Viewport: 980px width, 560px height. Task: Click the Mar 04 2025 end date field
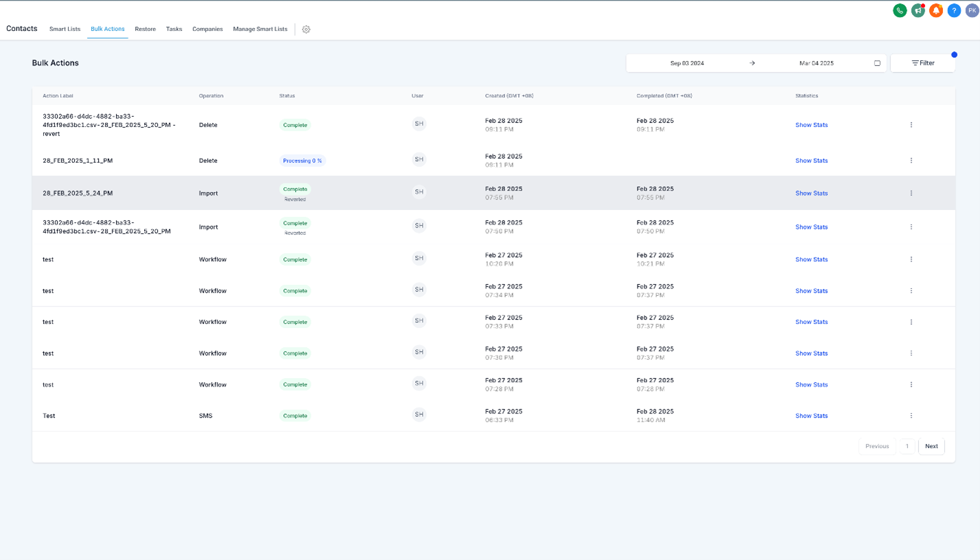[x=816, y=63]
